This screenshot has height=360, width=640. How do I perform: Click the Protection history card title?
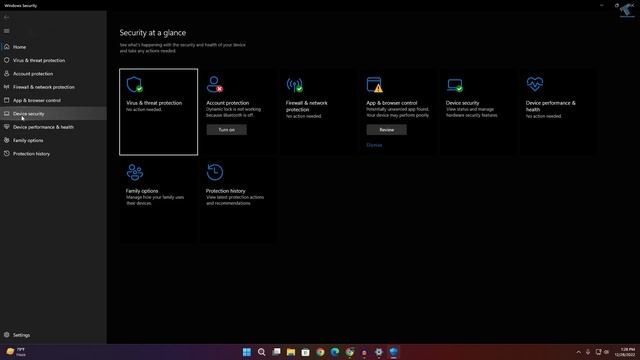(x=226, y=191)
